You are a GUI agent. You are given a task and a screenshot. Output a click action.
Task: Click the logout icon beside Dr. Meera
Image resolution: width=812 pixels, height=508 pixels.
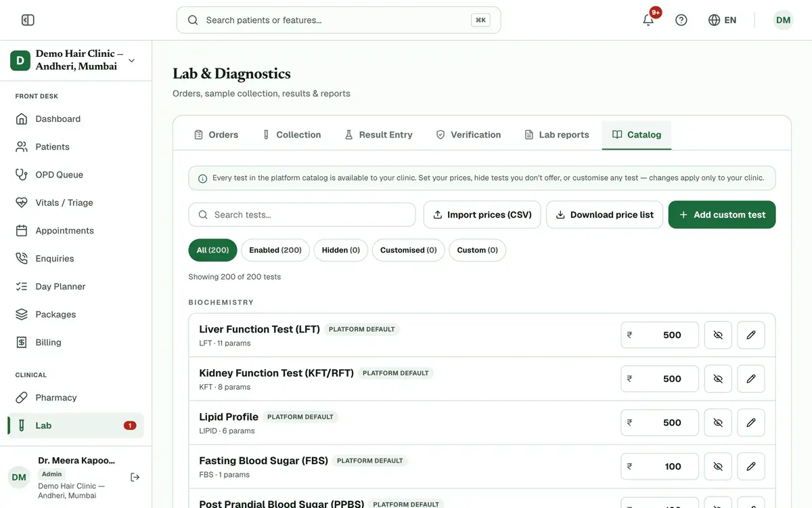pyautogui.click(x=135, y=478)
